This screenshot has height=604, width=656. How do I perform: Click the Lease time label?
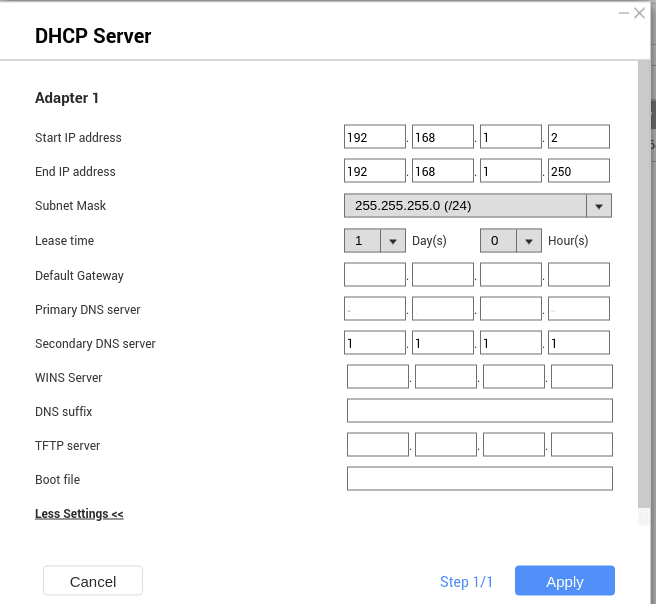(64, 241)
